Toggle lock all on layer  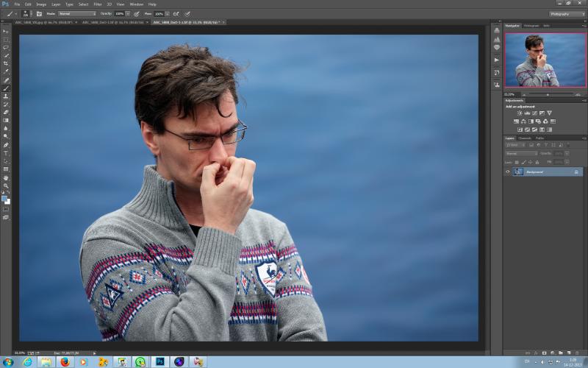[x=537, y=162]
